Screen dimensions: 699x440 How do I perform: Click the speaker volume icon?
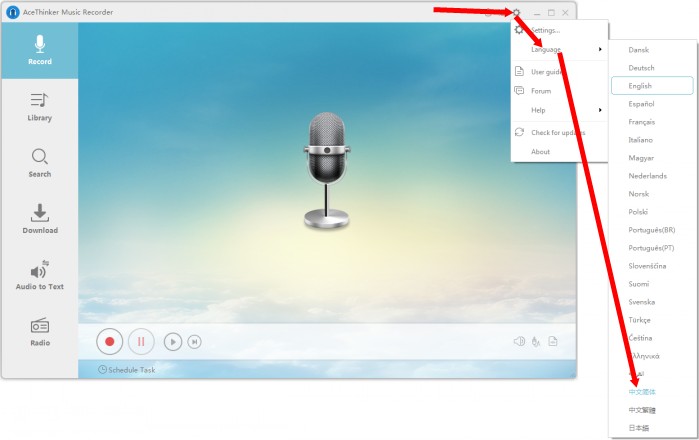pos(519,341)
